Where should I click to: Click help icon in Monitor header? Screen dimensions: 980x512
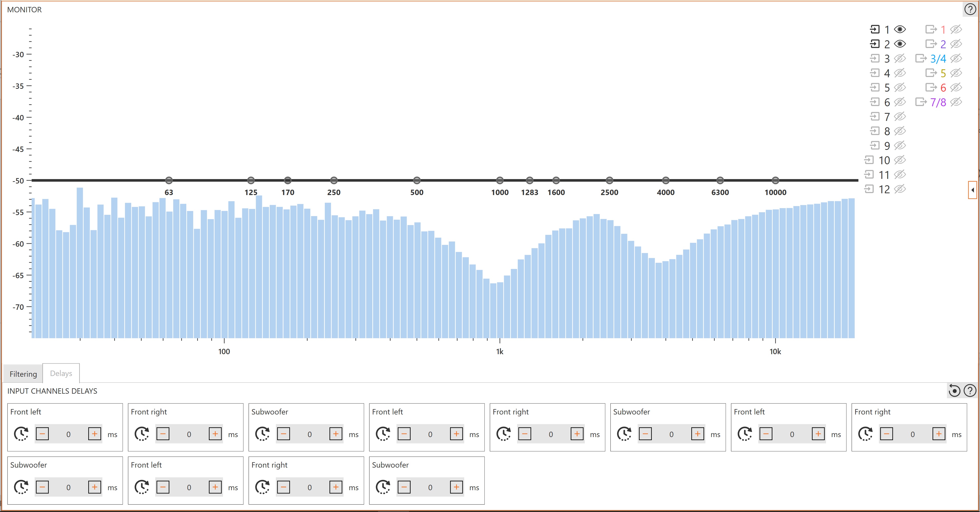970,9
